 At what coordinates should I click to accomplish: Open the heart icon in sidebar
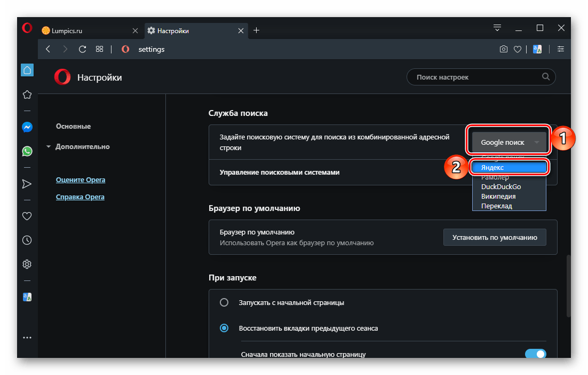pyautogui.click(x=27, y=216)
